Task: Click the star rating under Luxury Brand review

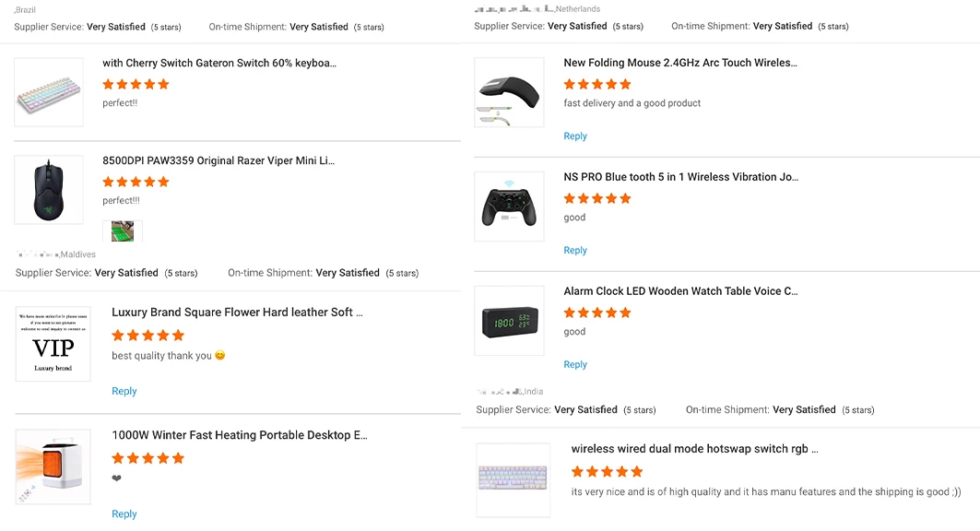Action: tap(148, 335)
